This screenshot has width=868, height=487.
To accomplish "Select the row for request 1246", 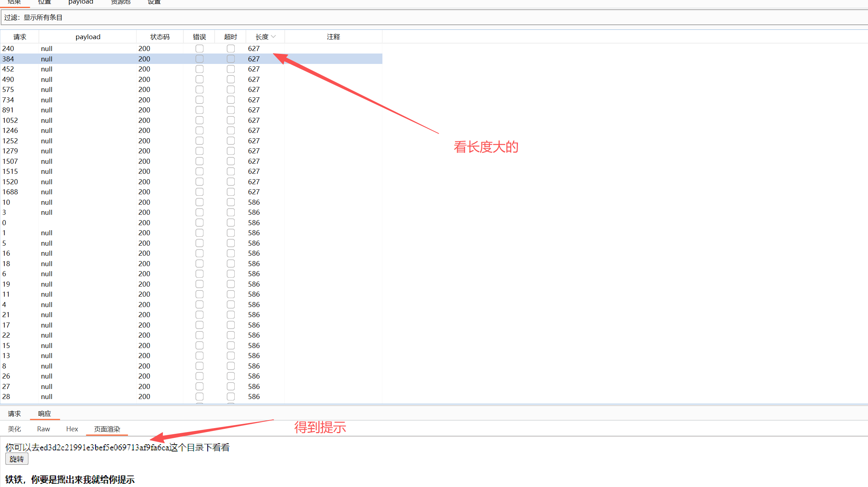I will (x=191, y=130).
